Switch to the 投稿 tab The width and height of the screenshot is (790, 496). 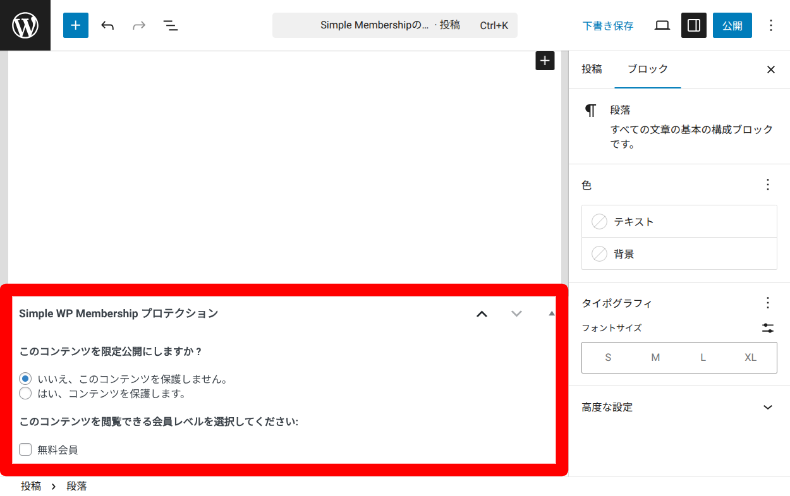coord(591,69)
